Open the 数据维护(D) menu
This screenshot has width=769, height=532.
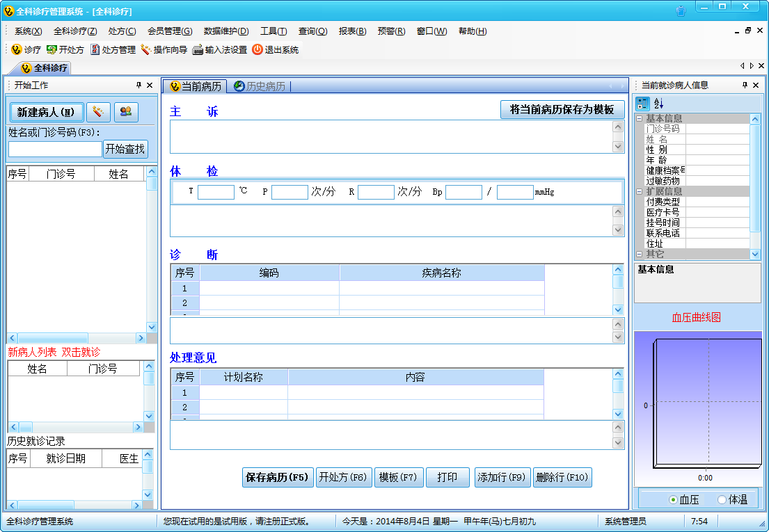coord(226,31)
